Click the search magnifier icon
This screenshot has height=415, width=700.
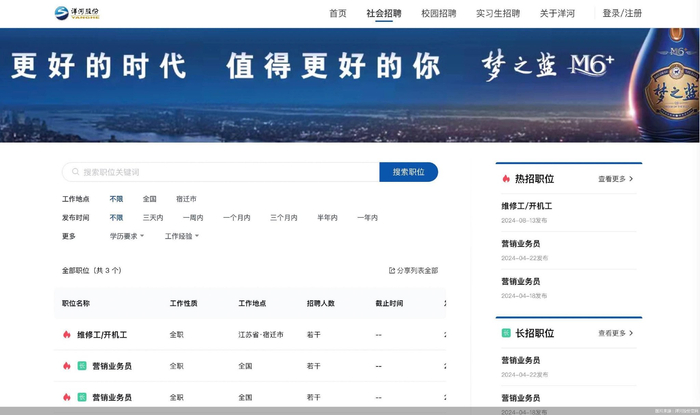[75, 172]
